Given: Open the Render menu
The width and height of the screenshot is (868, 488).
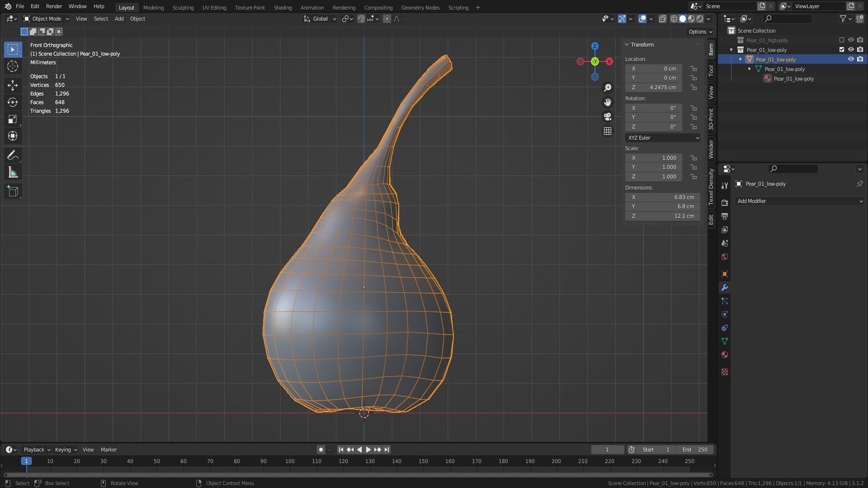Looking at the screenshot, I should pos(54,6).
